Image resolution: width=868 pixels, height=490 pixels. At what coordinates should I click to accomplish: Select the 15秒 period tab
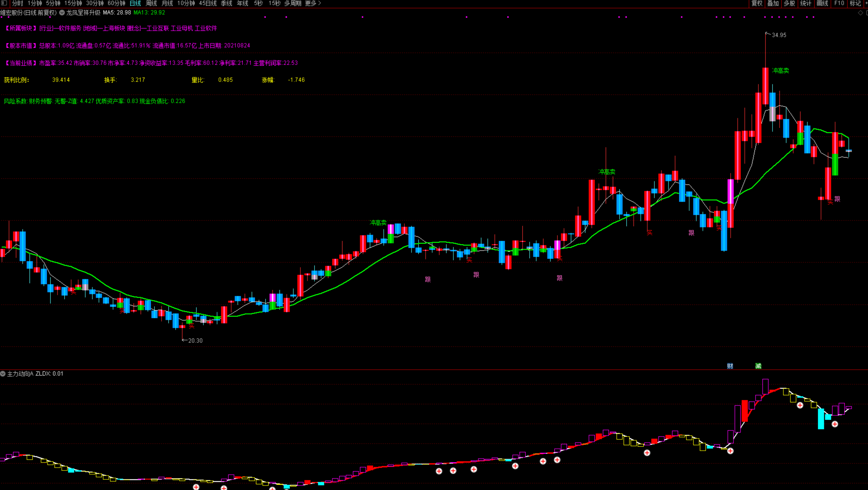coord(274,3)
